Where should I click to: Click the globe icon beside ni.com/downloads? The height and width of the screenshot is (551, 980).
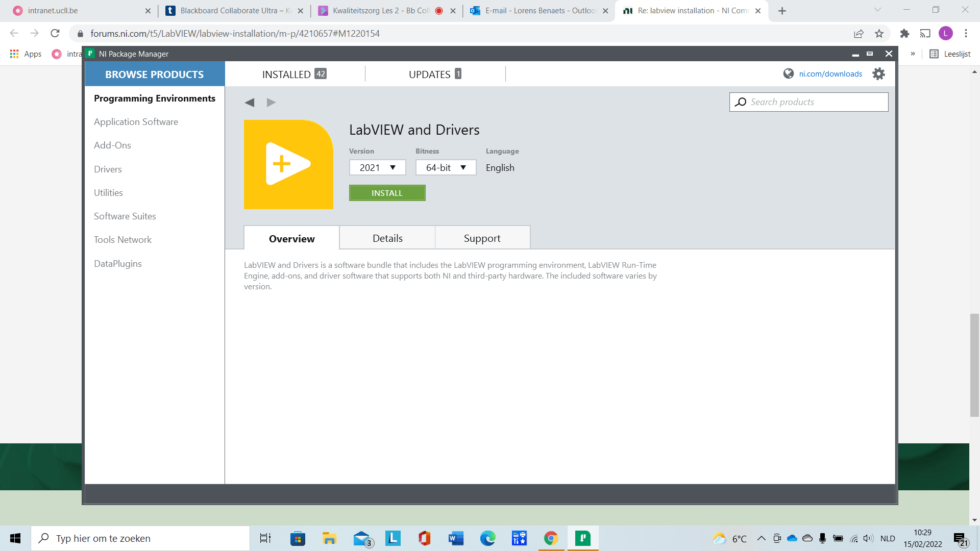(x=788, y=73)
